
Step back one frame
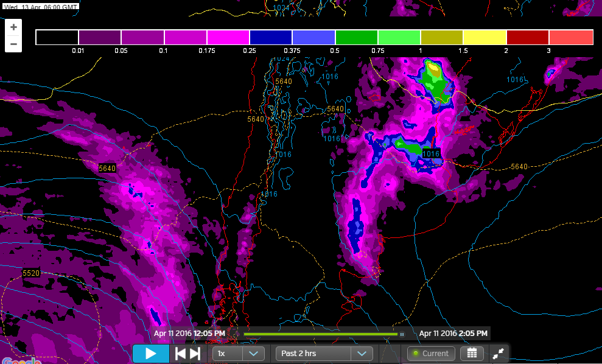(x=180, y=354)
